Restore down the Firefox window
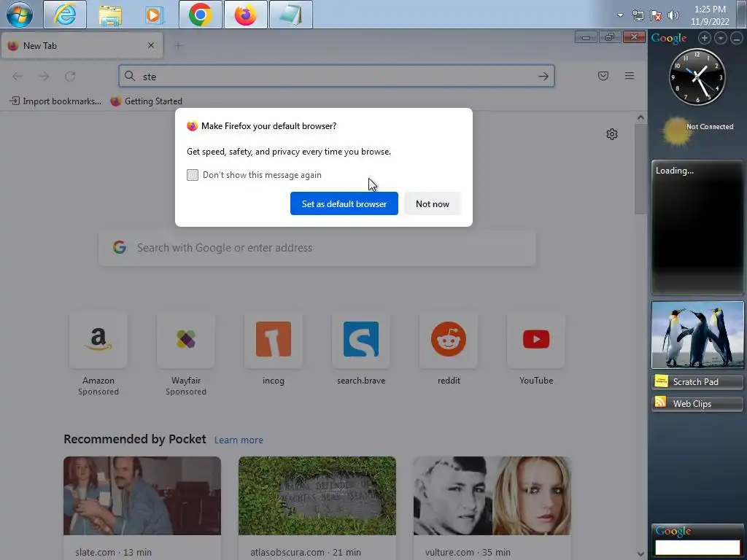Screen dimensions: 747x560 [x=610, y=37]
